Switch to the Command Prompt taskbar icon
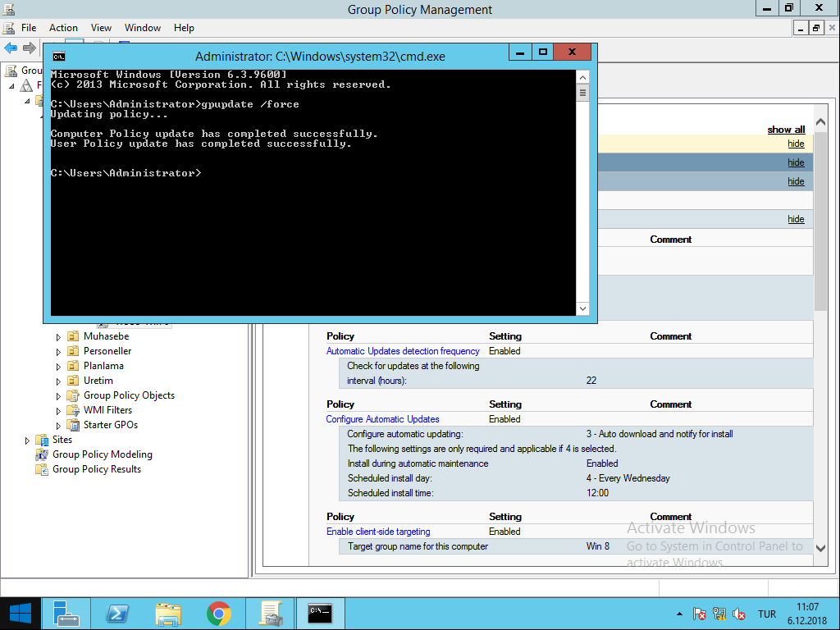Image resolution: width=840 pixels, height=630 pixels. (321, 614)
